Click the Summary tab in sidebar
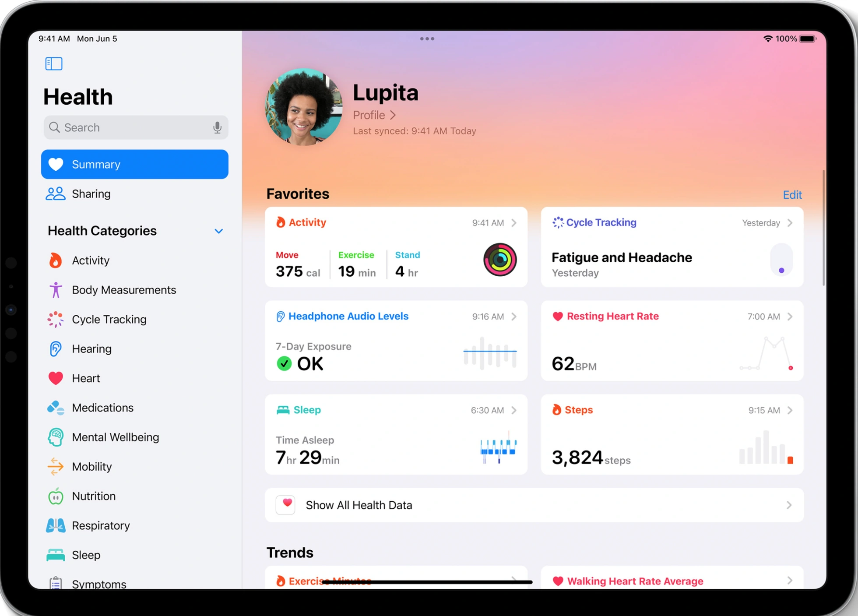Viewport: 858px width, 616px height. (x=135, y=165)
